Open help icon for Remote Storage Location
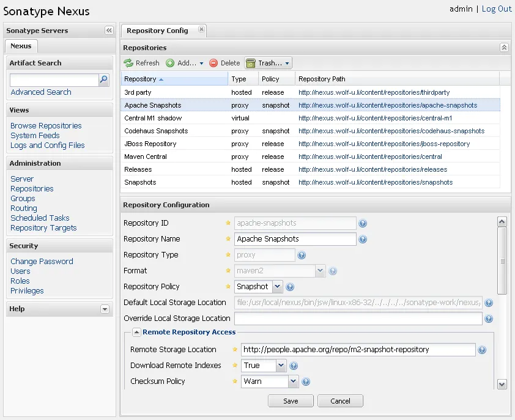This screenshot has width=515, height=420. pyautogui.click(x=482, y=350)
